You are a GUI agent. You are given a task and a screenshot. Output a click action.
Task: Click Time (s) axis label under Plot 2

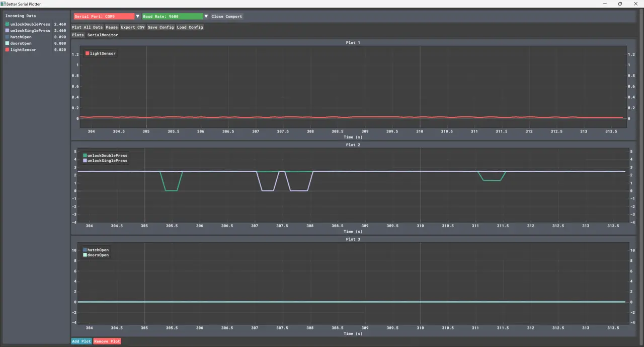click(353, 232)
